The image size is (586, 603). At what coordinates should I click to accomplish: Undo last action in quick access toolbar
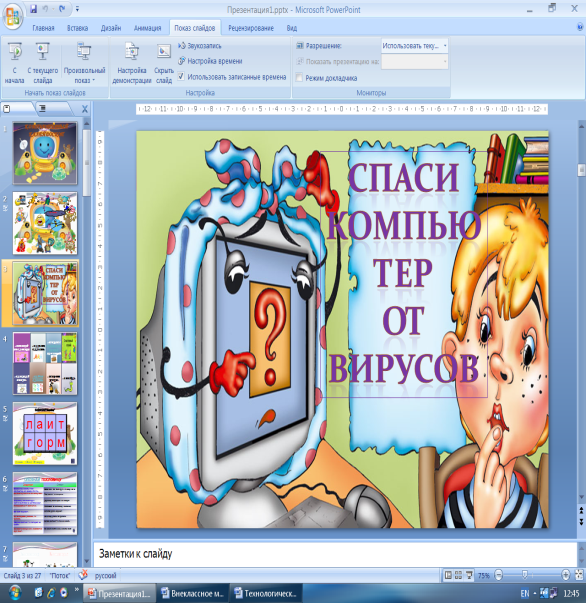45,8
